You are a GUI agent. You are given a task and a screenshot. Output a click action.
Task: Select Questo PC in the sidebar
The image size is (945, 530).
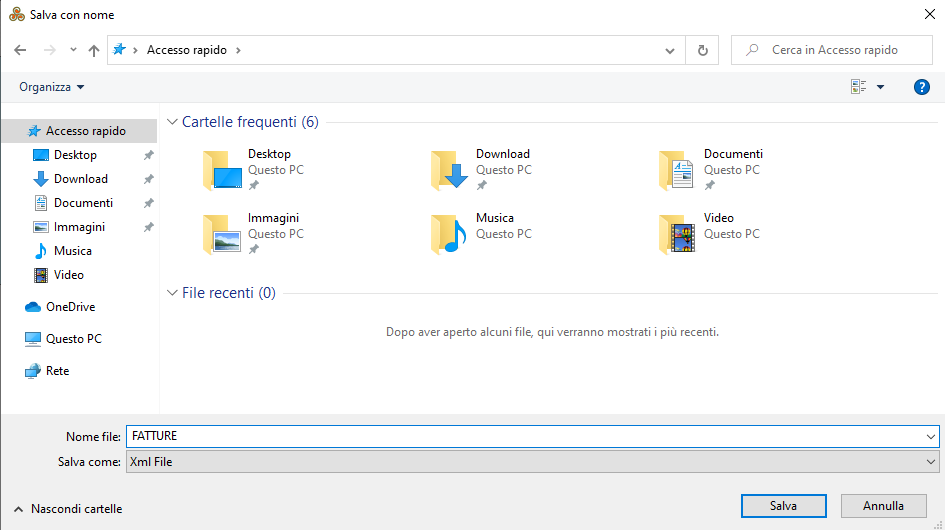(x=73, y=339)
